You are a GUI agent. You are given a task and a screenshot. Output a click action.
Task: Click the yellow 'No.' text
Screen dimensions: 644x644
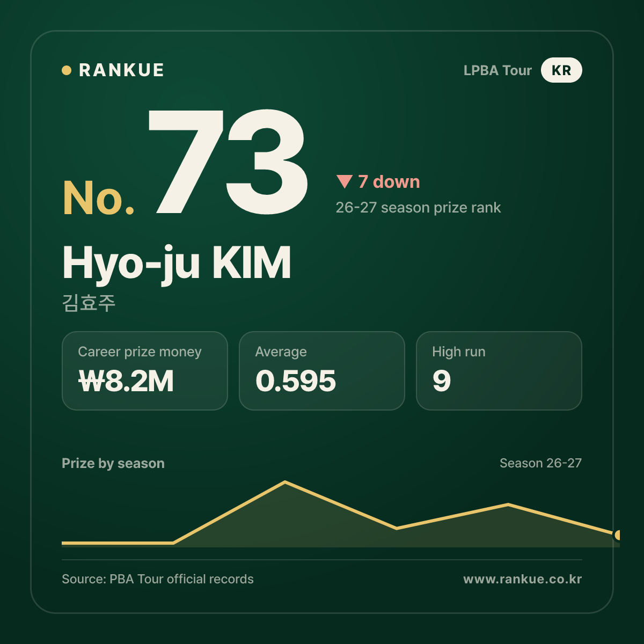99,198
